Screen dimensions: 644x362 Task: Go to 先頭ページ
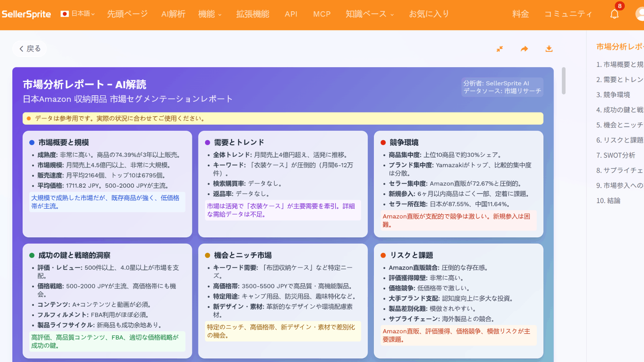click(x=127, y=14)
